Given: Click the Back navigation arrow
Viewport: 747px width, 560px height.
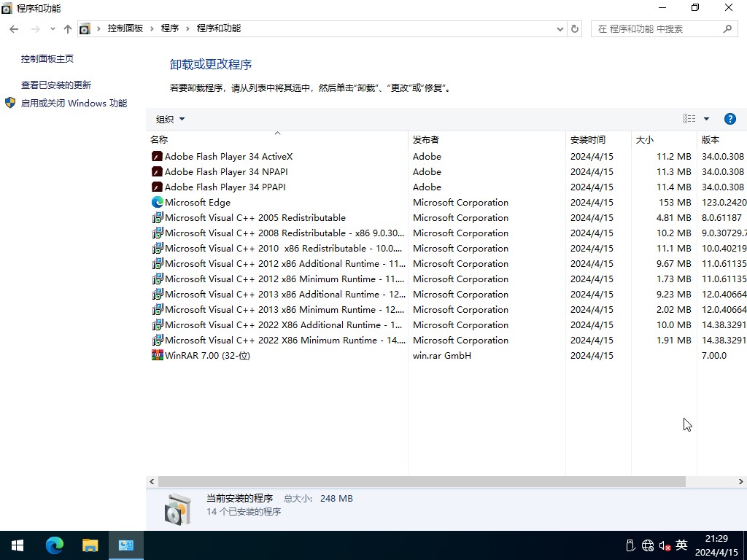Looking at the screenshot, I should [x=14, y=28].
